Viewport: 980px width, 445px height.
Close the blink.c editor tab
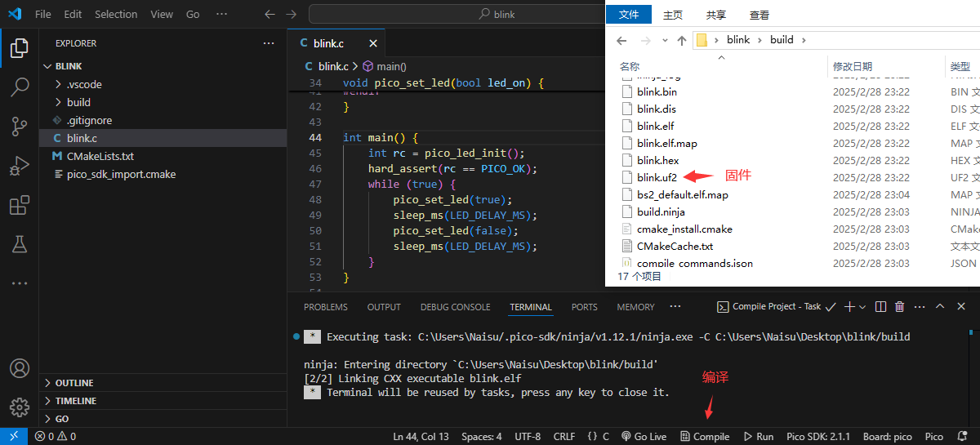(373, 43)
